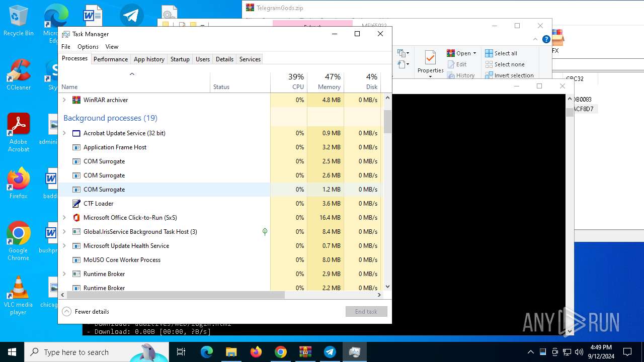Select the Application Frame Host row
Viewport: 644px width, 362px height.
pos(219,147)
